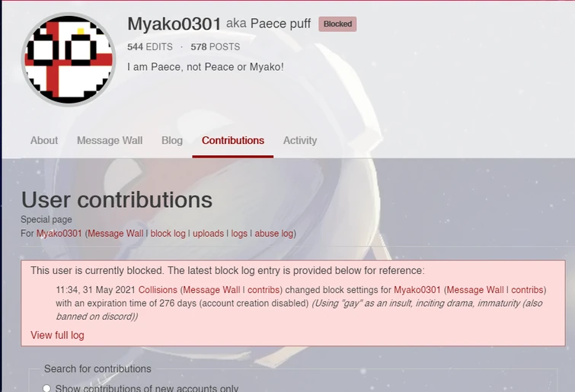Image resolution: width=575 pixels, height=392 pixels.
Task: Go to the Activity tab
Action: click(x=300, y=141)
